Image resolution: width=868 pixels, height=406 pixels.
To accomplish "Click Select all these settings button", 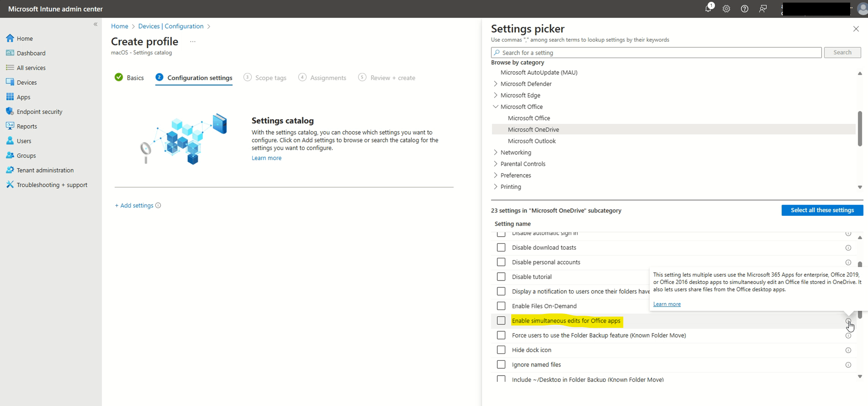I will 822,210.
